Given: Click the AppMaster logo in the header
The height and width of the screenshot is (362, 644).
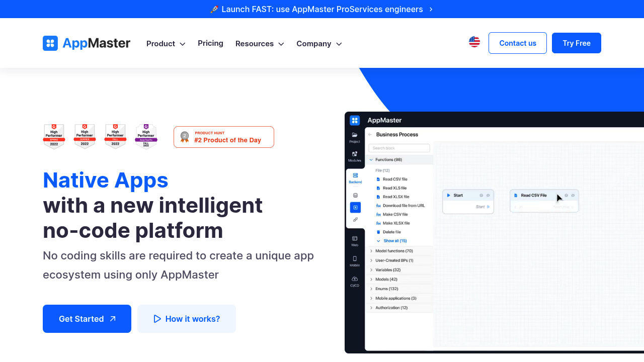Looking at the screenshot, I should point(87,43).
